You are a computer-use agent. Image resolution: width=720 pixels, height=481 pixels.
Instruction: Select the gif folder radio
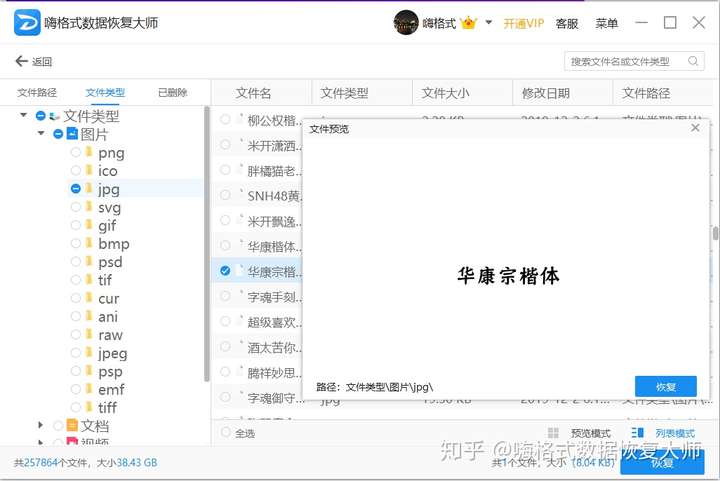(76, 225)
